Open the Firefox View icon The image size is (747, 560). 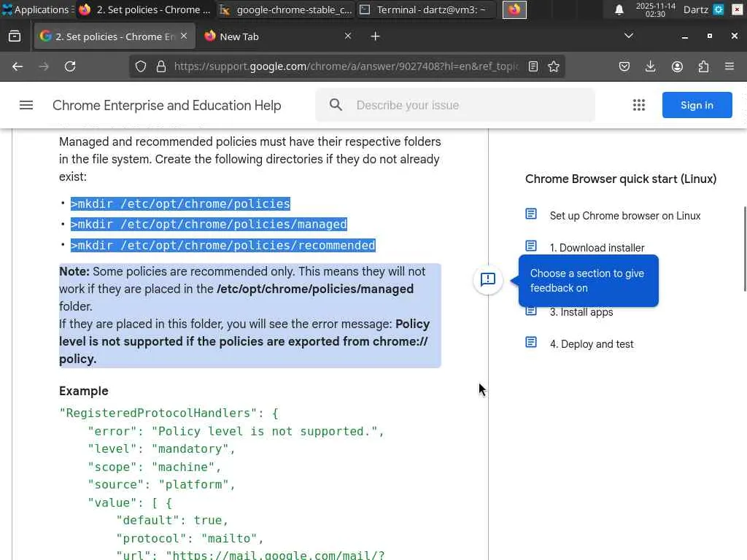click(x=15, y=36)
